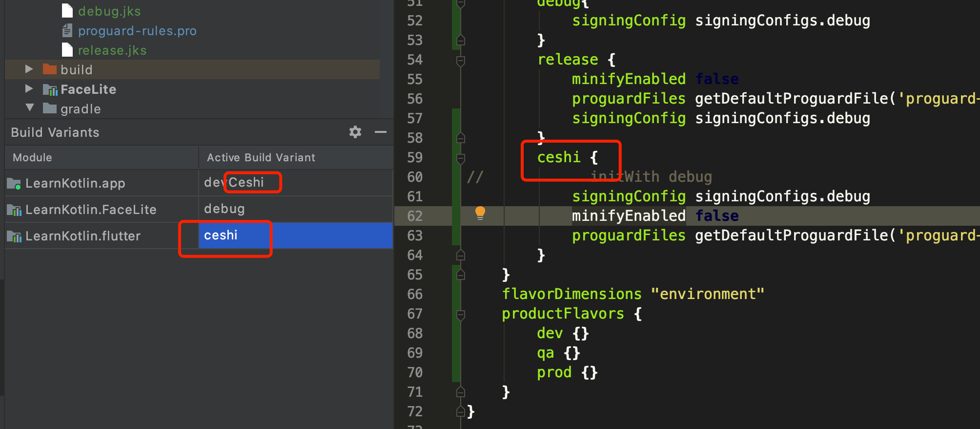Open debug variant for LearnKotlin.FaceLite
Screen dimensions: 980x429
296,209
